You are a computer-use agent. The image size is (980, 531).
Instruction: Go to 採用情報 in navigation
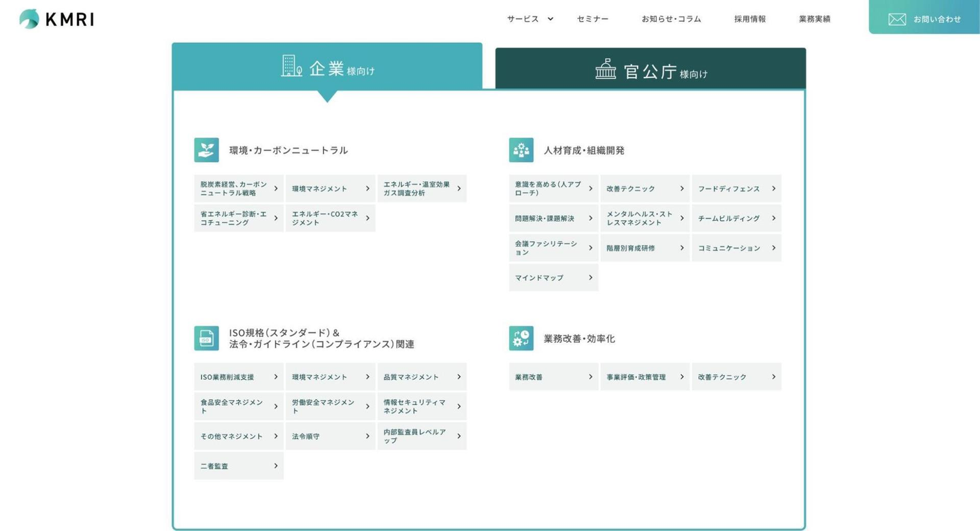[750, 19]
